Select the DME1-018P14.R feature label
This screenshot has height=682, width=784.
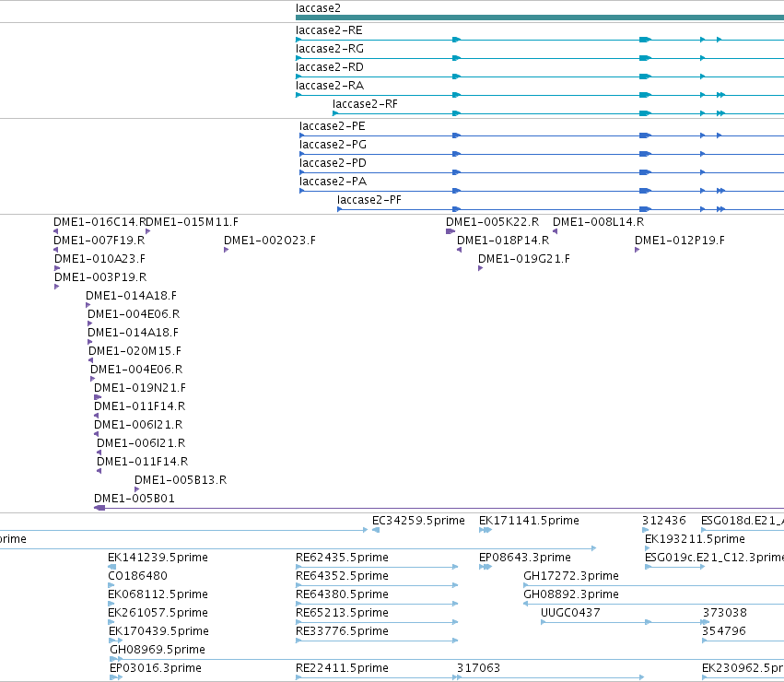coord(503,241)
